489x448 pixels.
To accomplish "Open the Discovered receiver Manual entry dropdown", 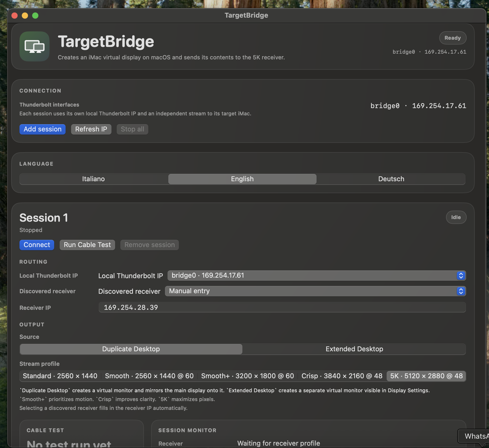I will [x=315, y=291].
